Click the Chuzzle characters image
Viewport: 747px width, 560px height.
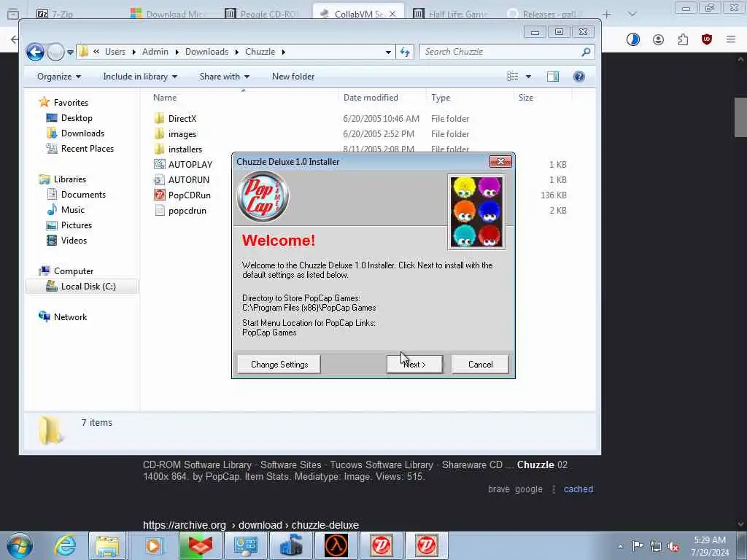[476, 212]
